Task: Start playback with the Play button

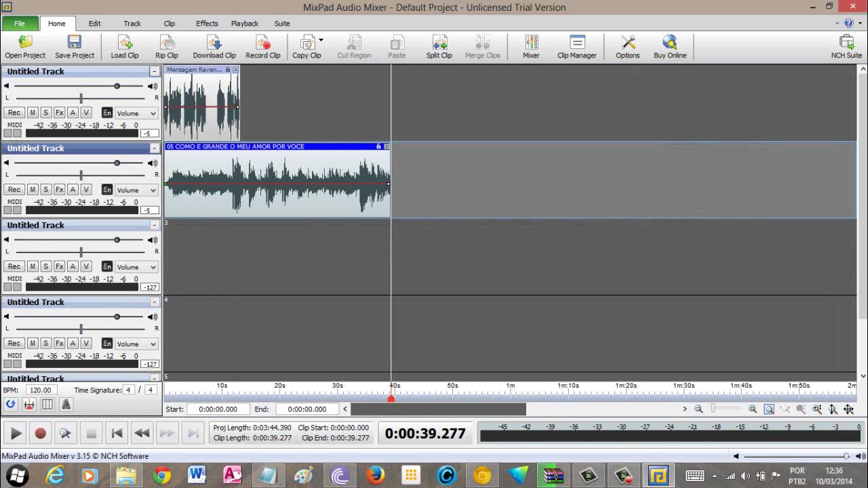Action: tap(16, 433)
